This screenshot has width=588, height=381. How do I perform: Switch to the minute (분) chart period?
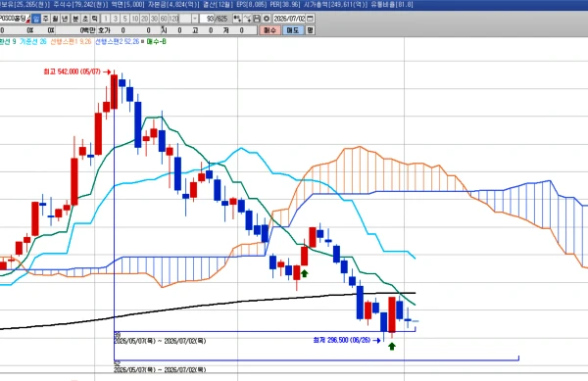coord(75,19)
